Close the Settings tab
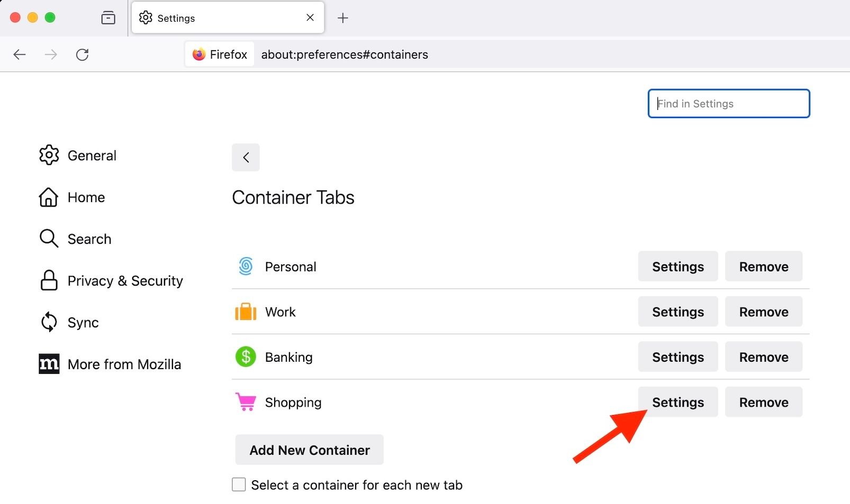 310,18
